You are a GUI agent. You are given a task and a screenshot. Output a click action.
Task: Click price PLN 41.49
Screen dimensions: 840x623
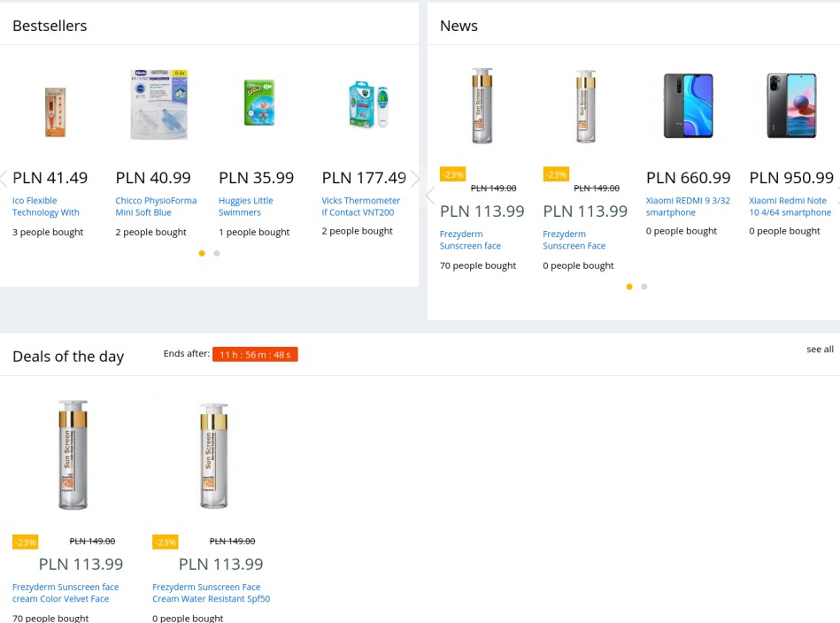point(50,178)
